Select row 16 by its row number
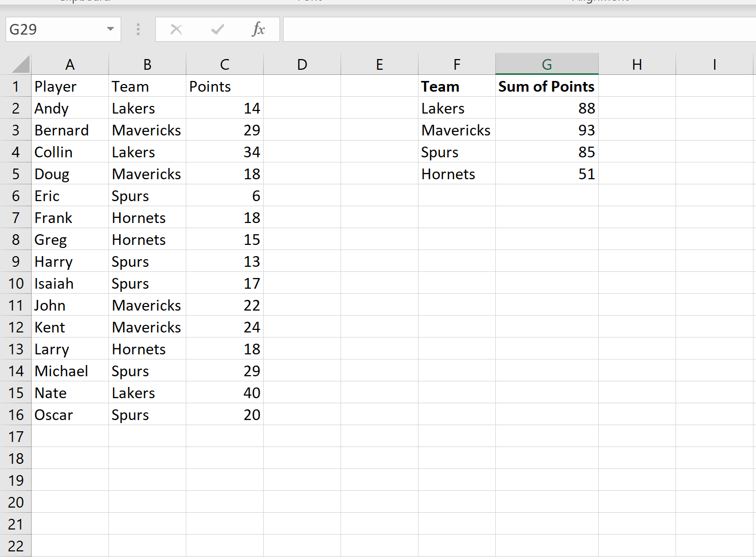756x557 pixels. coord(16,414)
